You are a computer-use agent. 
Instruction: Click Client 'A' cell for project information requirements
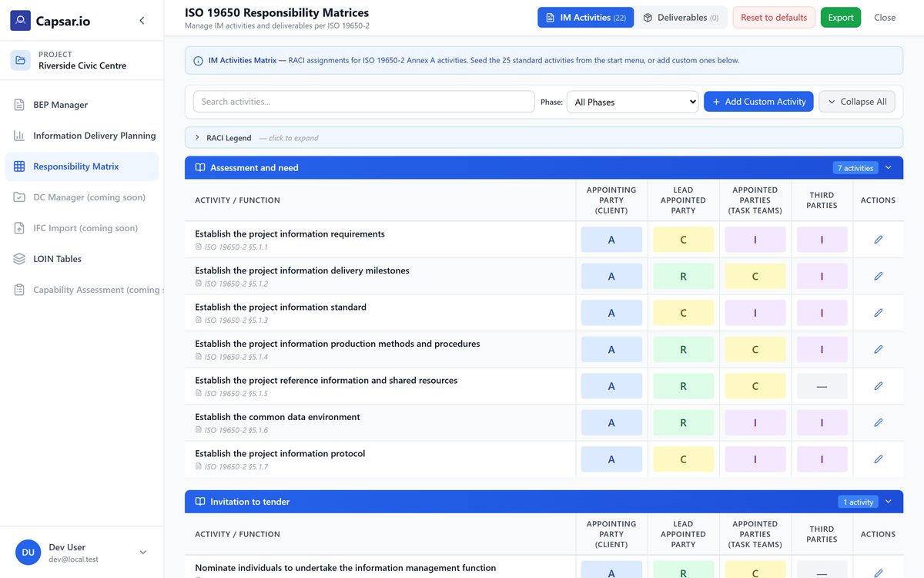tap(611, 240)
